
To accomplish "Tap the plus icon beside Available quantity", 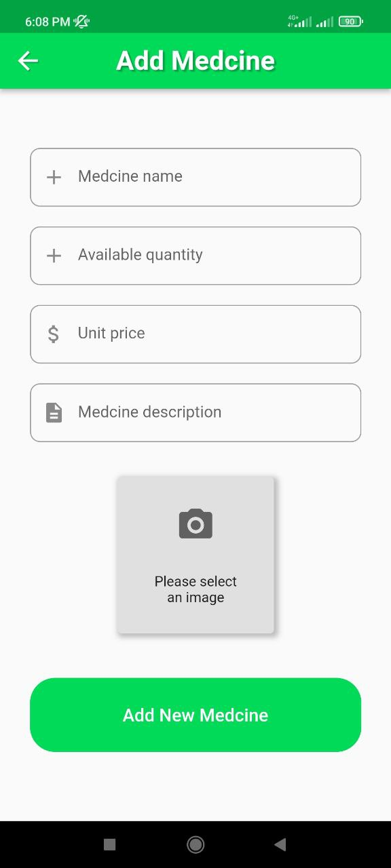I will click(x=54, y=256).
